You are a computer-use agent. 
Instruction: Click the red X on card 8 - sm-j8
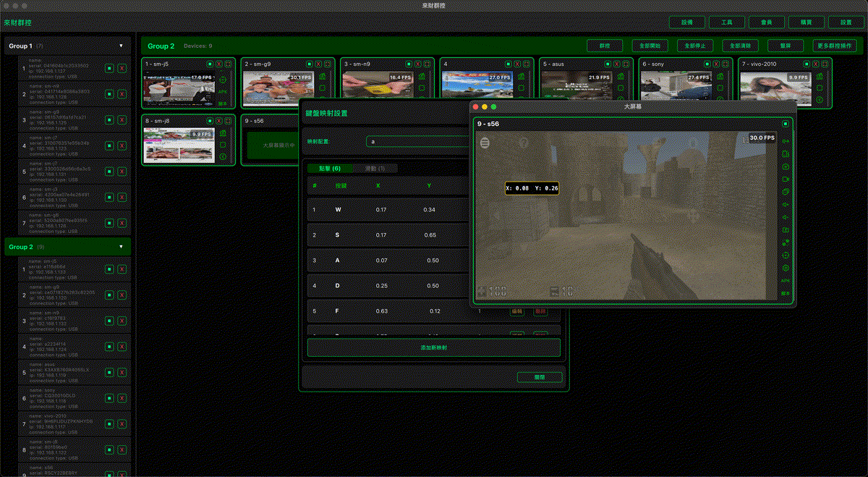tap(219, 121)
